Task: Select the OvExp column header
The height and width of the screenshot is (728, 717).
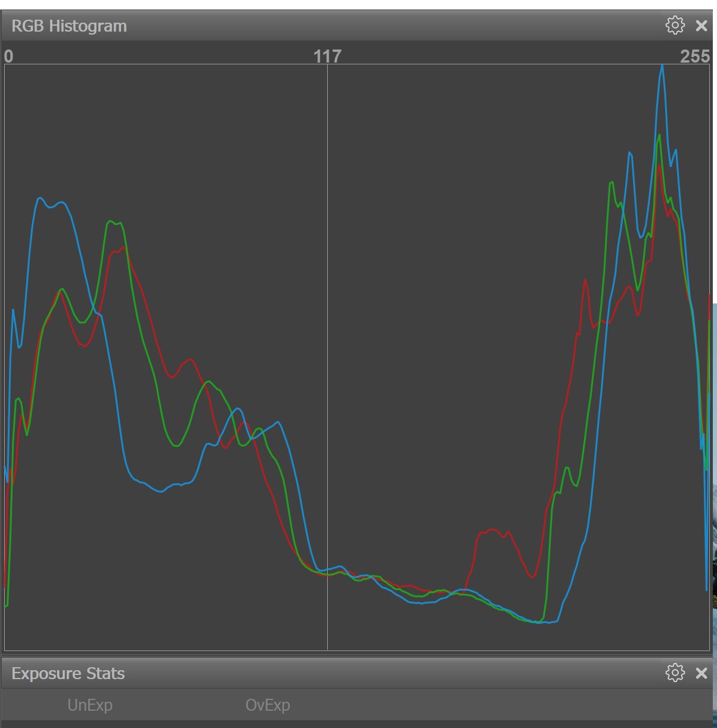Action: (268, 705)
